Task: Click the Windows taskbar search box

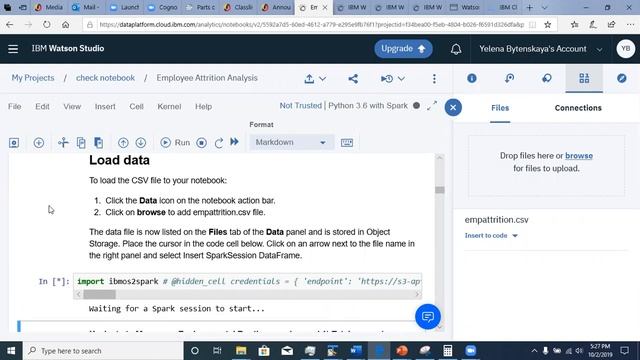Action: coord(103,351)
